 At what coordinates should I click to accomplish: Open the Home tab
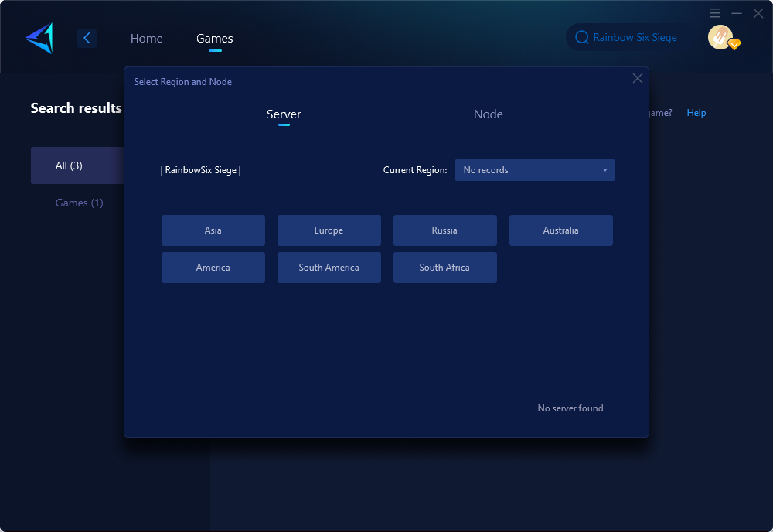[146, 39]
